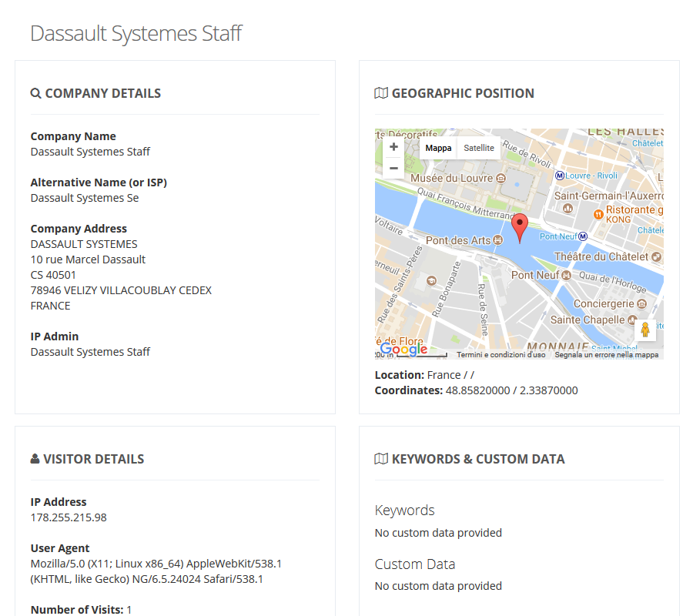The image size is (693, 616).
Task: Click the map icon beside Geographic Position
Action: point(381,93)
